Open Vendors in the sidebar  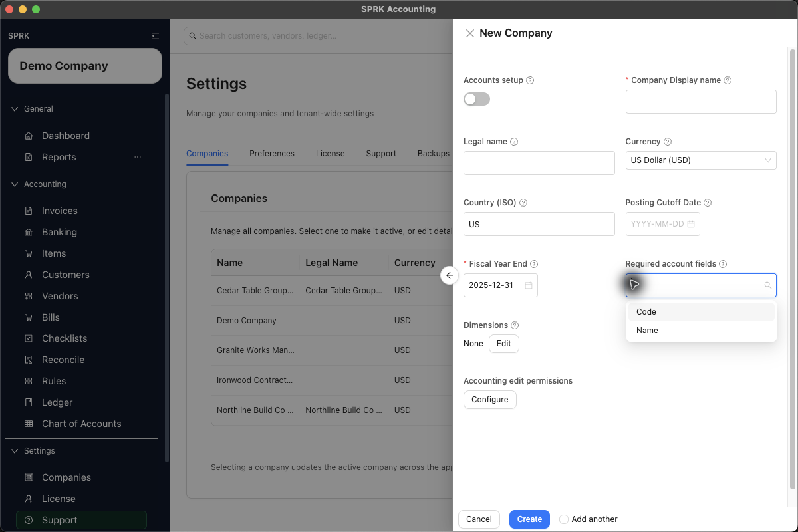point(60,296)
